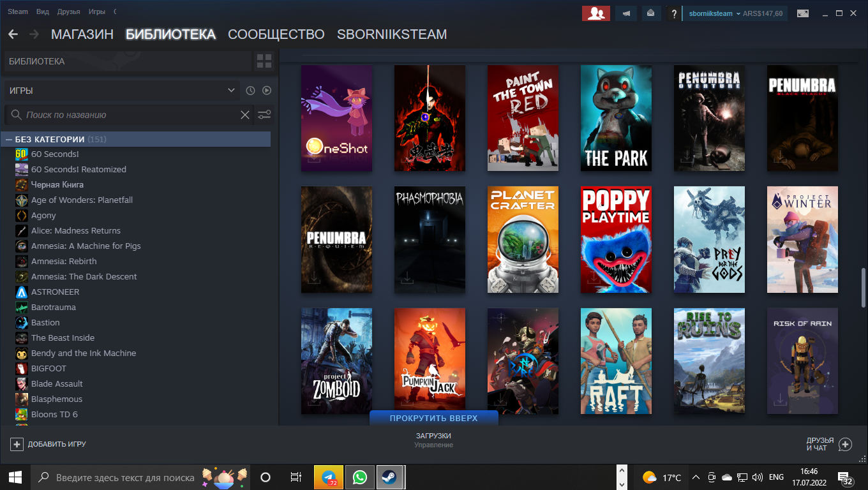The width and height of the screenshot is (868, 490).
Task: Go forward with the right arrow
Action: point(34,34)
